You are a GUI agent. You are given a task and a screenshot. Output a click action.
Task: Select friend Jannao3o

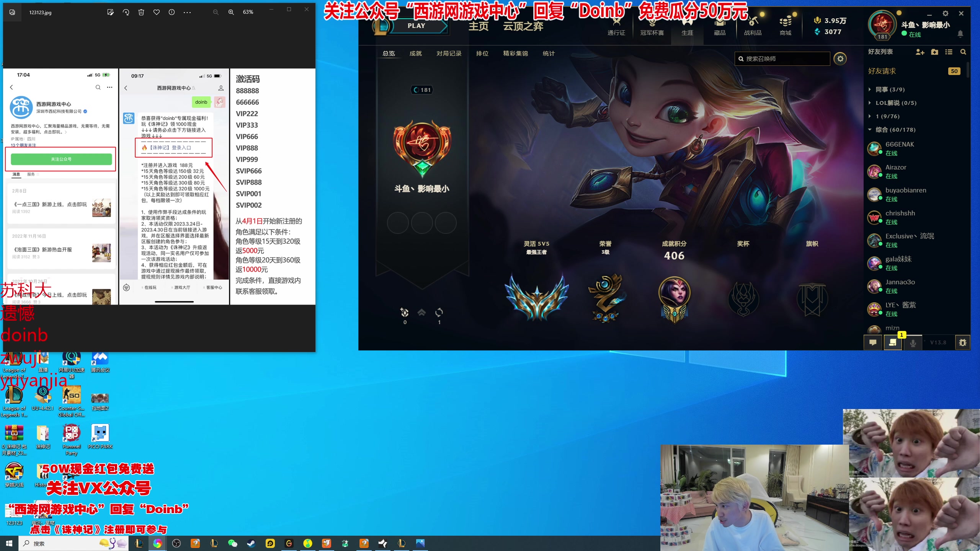[916, 286]
